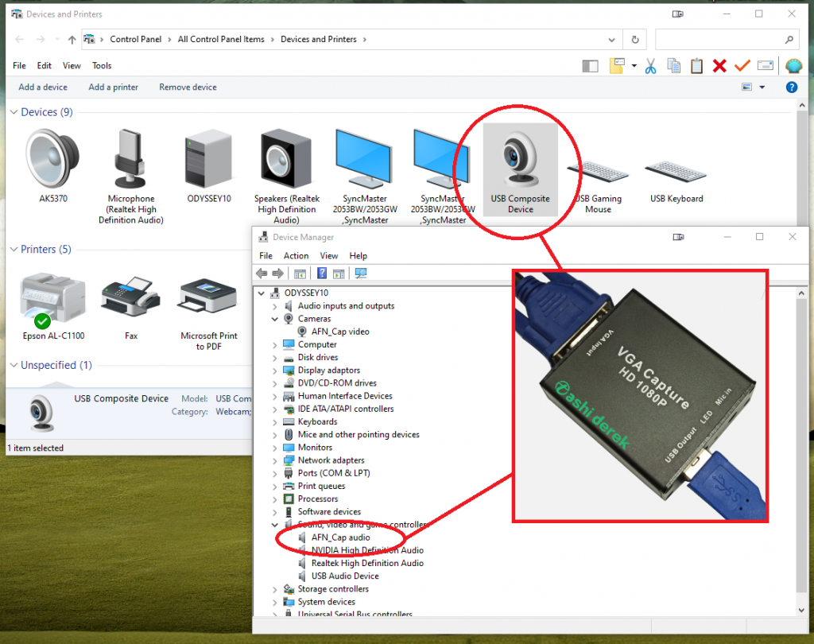Click the Add a printer button

(113, 87)
